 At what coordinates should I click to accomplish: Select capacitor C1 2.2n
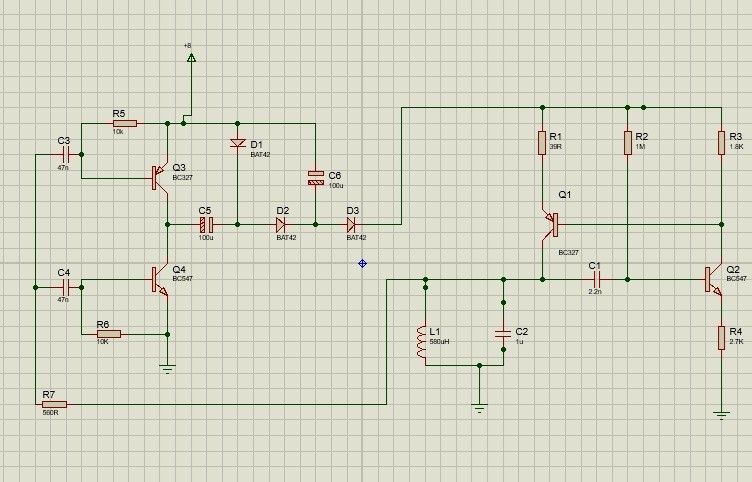click(x=596, y=279)
